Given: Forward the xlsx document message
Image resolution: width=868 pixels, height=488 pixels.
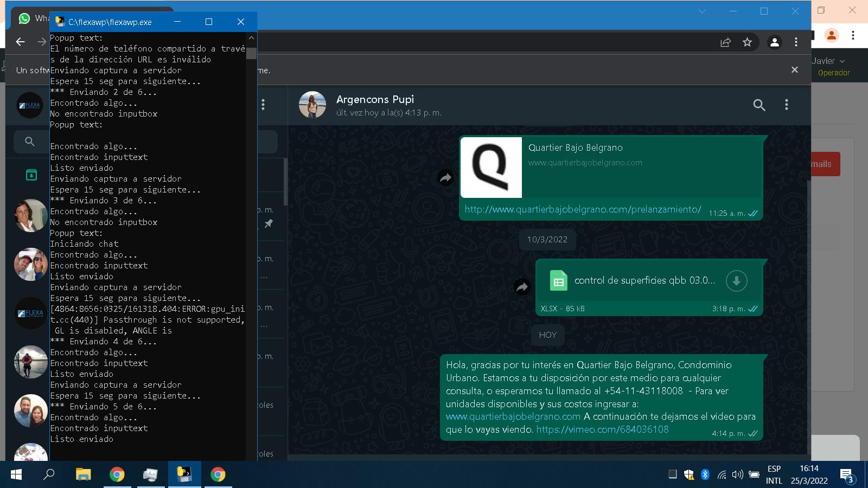Looking at the screenshot, I should (522, 287).
